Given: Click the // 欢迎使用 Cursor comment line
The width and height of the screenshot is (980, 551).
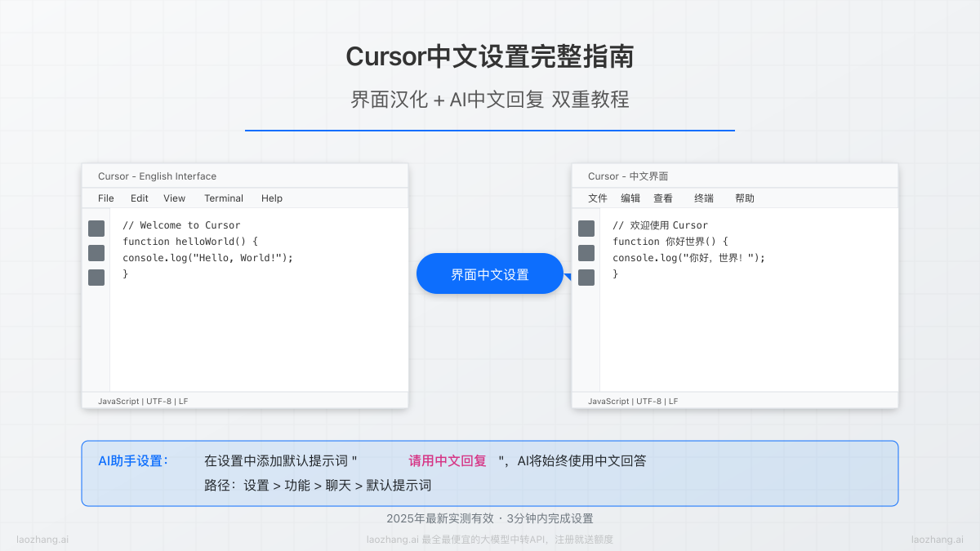Looking at the screenshot, I should pyautogui.click(x=660, y=225).
